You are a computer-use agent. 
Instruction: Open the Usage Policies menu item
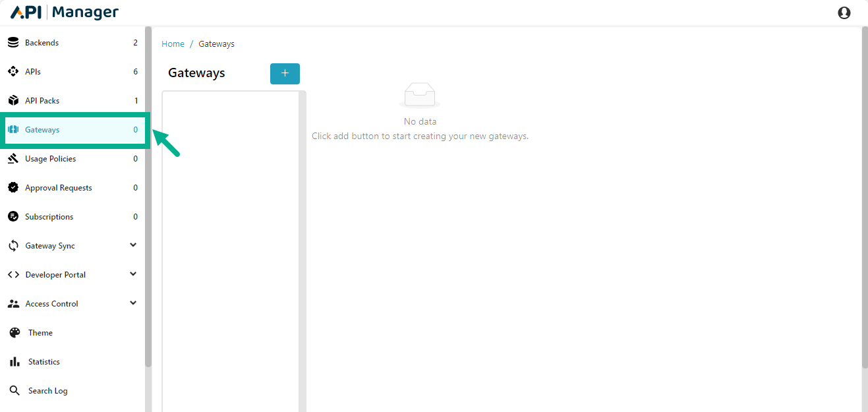click(51, 159)
